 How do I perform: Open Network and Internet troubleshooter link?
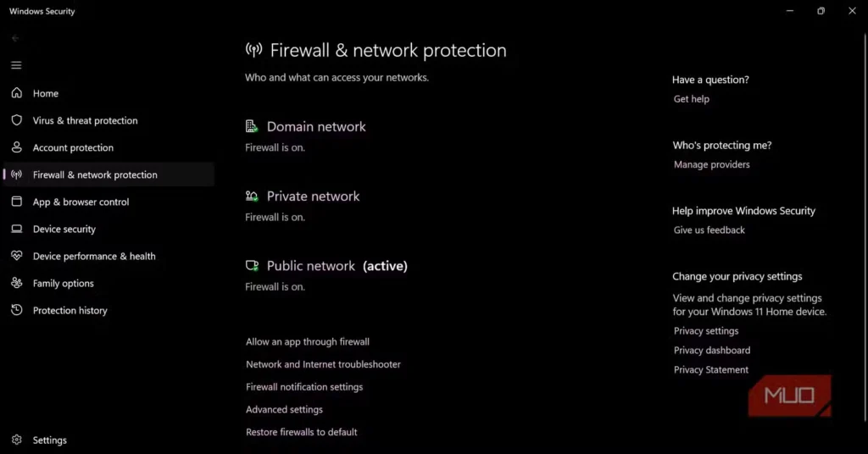click(x=323, y=364)
